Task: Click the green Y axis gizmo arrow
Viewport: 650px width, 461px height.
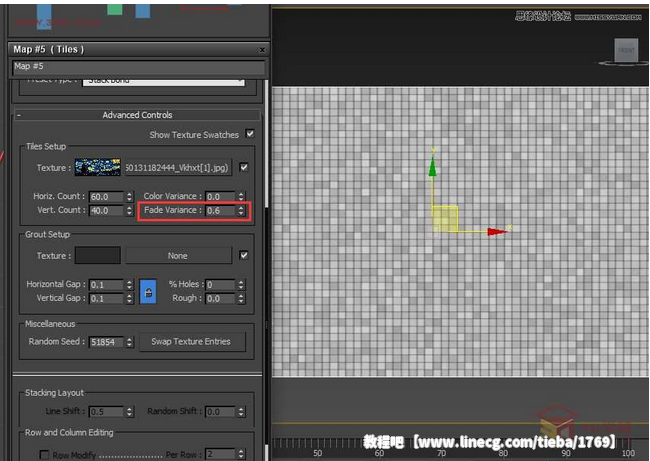Action: tap(432, 167)
